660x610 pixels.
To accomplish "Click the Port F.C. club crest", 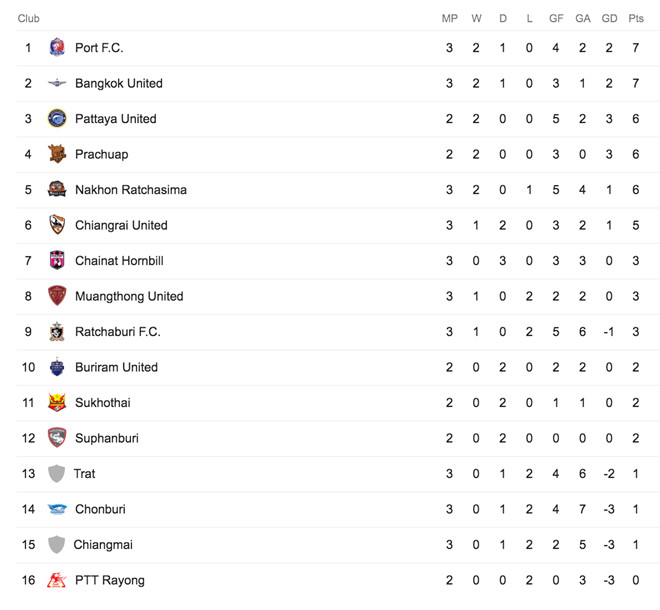I will pos(57,47).
